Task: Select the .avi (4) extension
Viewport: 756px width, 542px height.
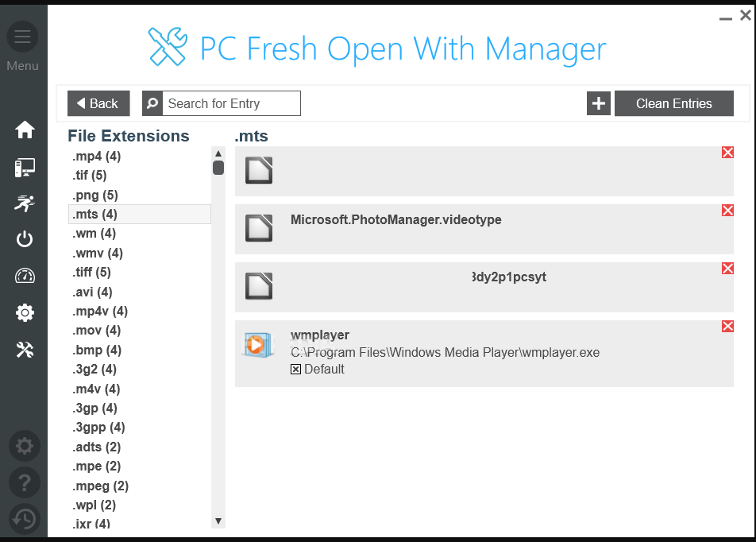Action: click(x=92, y=292)
